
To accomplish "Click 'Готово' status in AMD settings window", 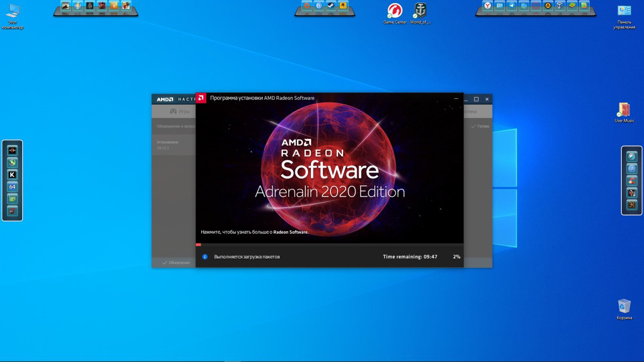I will pos(480,126).
